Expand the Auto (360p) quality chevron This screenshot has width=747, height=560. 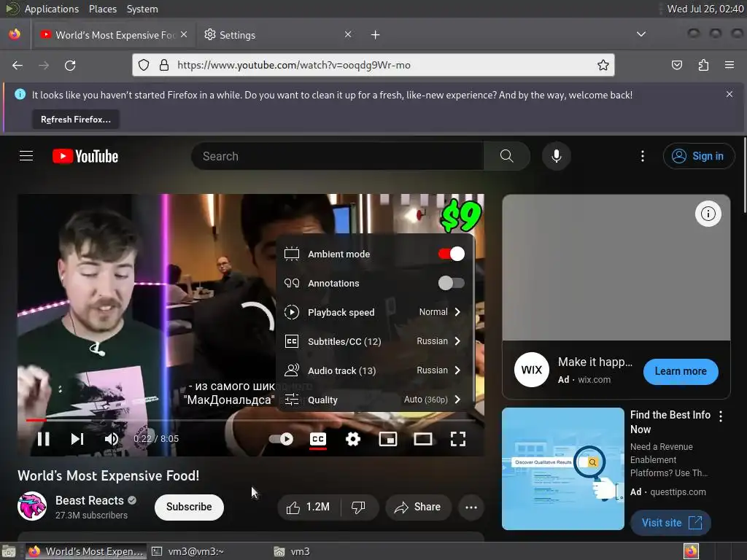point(457,400)
